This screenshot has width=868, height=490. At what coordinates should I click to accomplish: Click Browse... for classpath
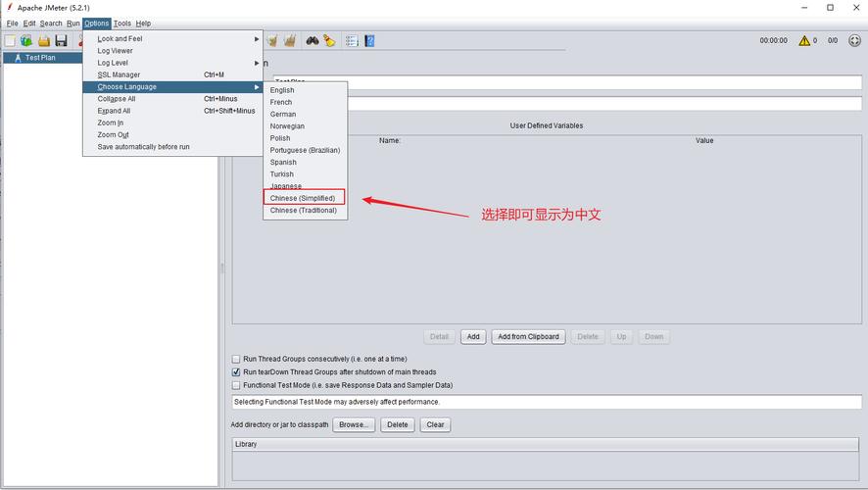[354, 424]
